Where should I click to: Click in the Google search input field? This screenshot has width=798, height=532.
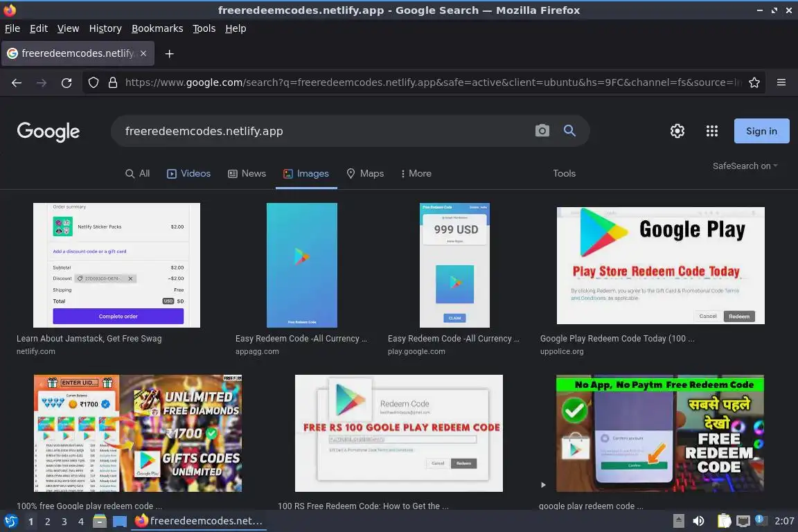tap(326, 131)
